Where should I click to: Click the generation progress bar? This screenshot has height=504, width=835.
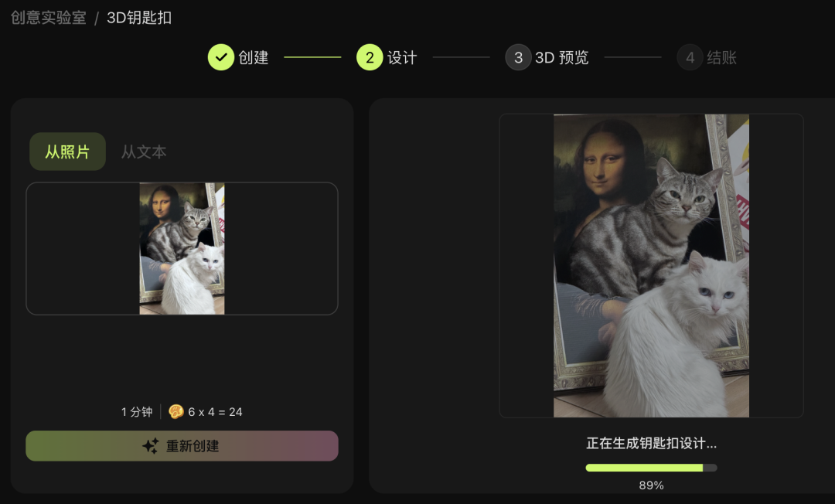coord(651,468)
